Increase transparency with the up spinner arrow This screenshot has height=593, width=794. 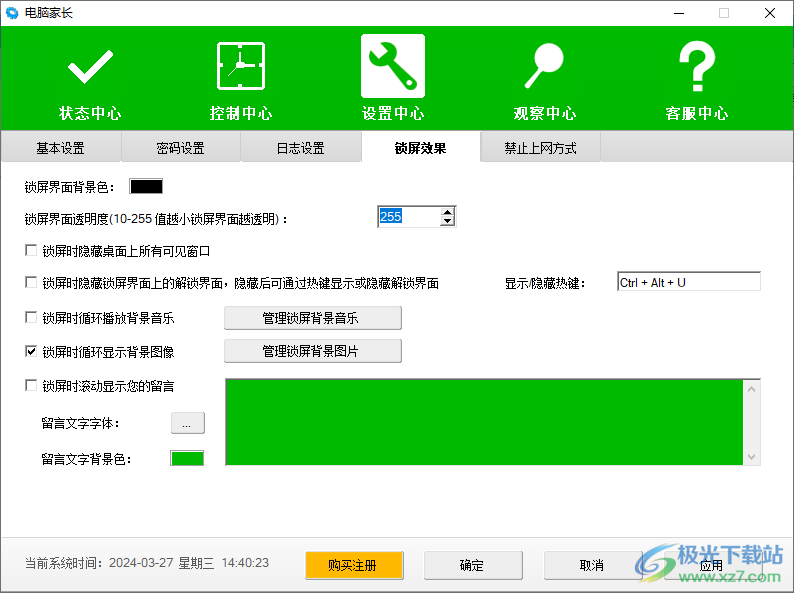(447, 212)
